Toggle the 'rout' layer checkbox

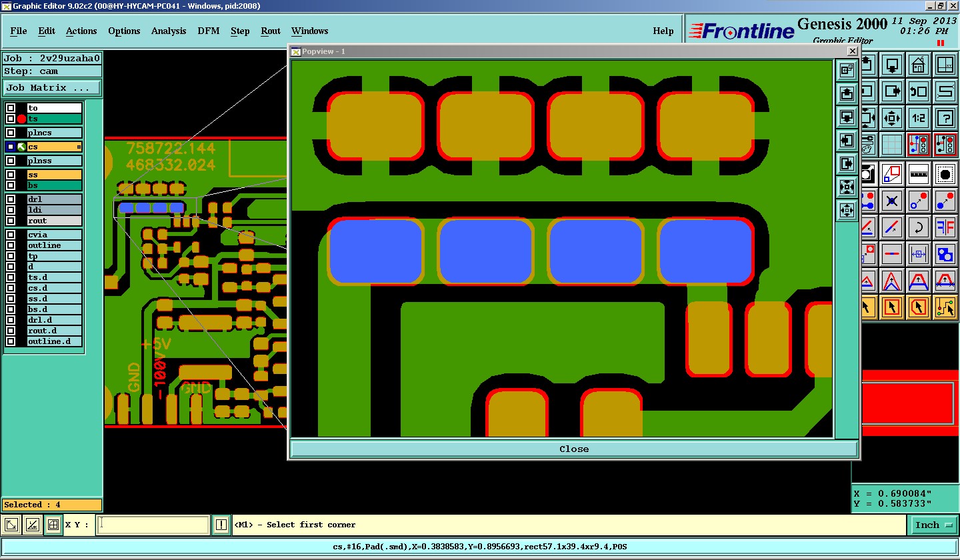tap(11, 221)
